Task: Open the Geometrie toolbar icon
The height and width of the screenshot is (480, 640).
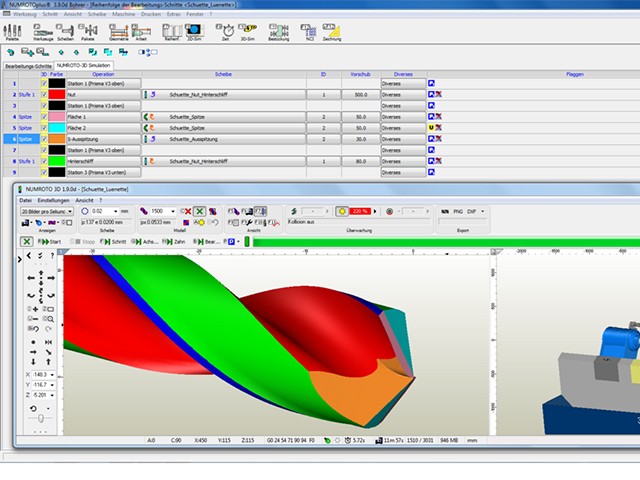Action: coord(119,32)
